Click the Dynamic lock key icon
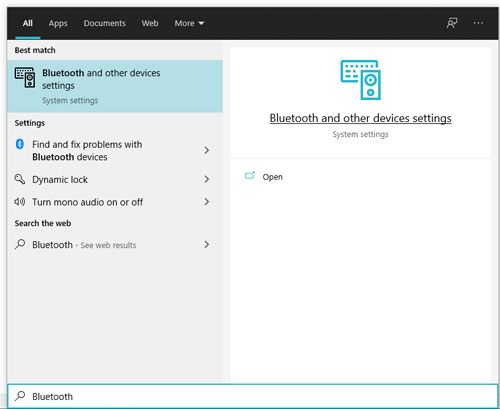 tap(20, 179)
